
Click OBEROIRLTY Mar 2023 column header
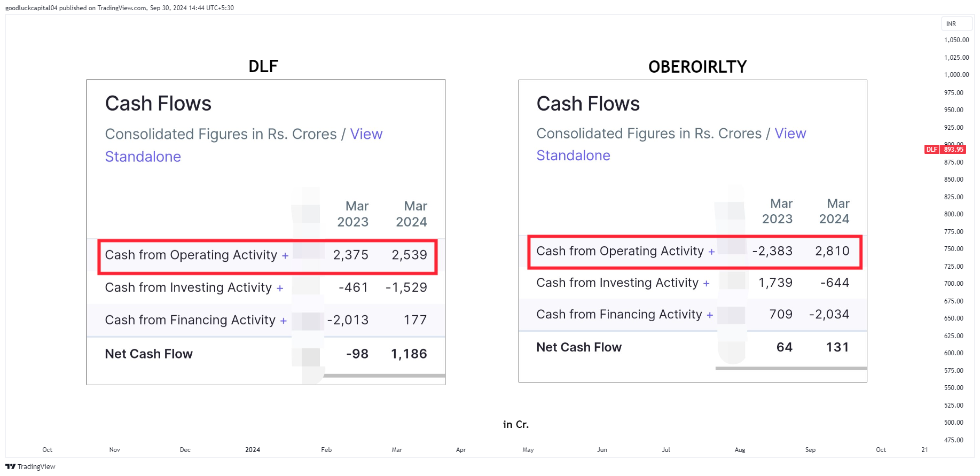(778, 211)
